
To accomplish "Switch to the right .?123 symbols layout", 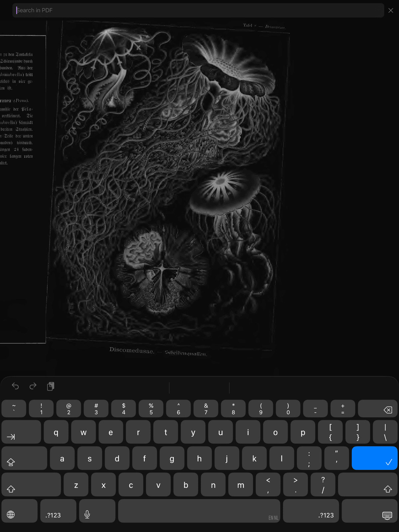I will [311, 511].
